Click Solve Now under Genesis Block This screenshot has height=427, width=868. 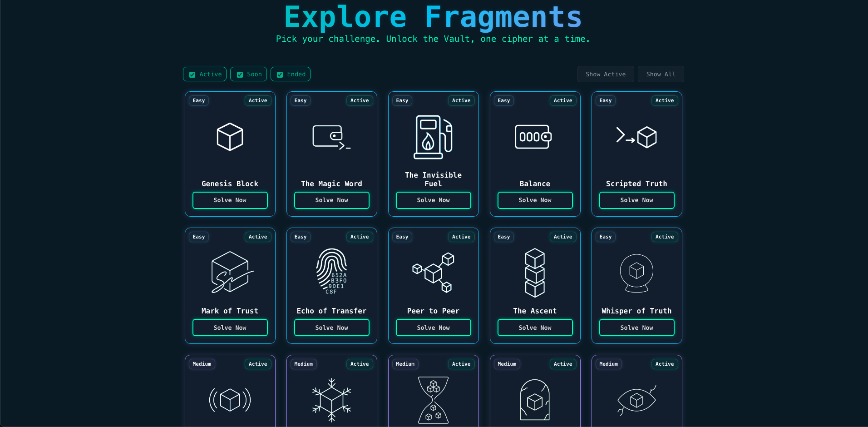pos(230,200)
